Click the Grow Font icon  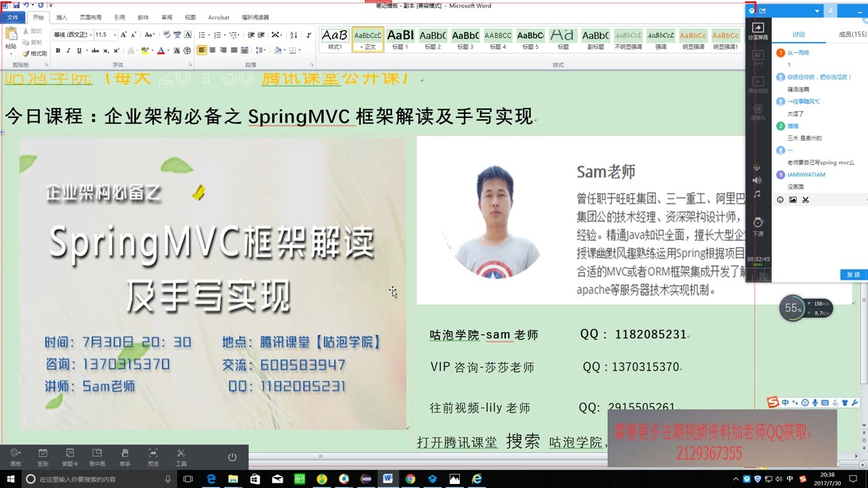click(x=123, y=35)
